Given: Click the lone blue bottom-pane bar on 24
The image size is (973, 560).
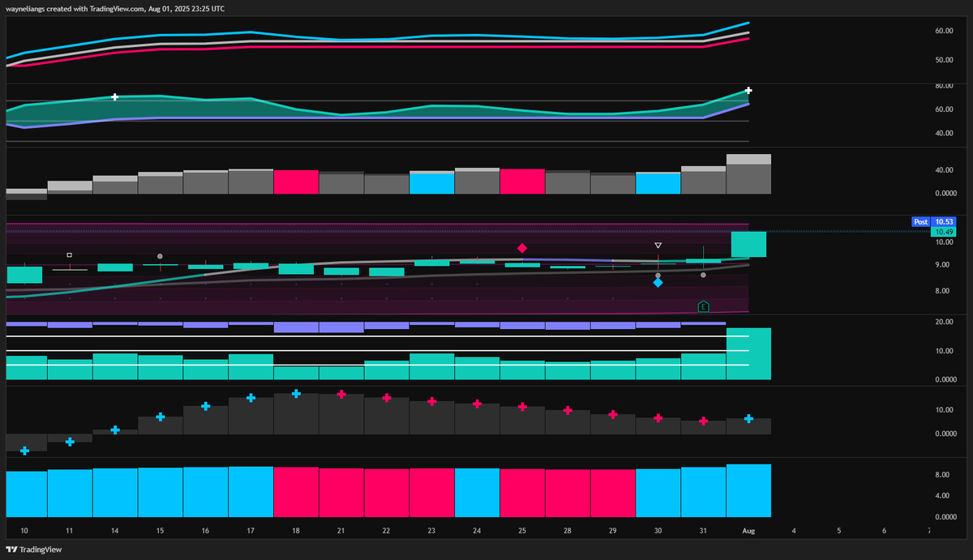Looking at the screenshot, I should (478, 493).
